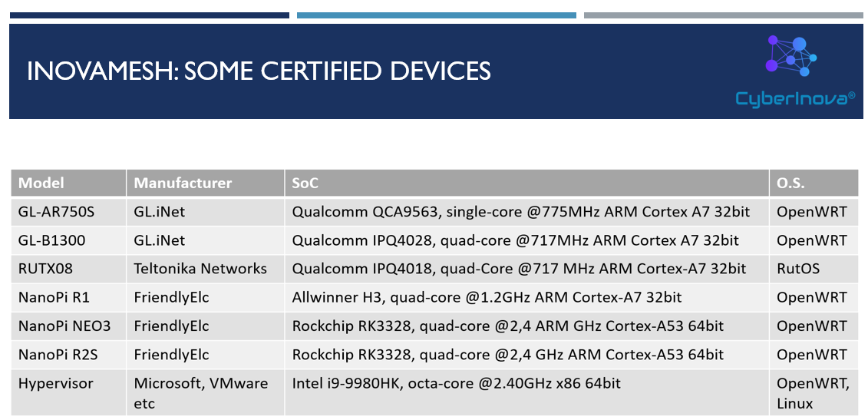Click the light blue bar at top center
Screen dimensions: 868x420
pyautogui.click(x=436, y=15)
